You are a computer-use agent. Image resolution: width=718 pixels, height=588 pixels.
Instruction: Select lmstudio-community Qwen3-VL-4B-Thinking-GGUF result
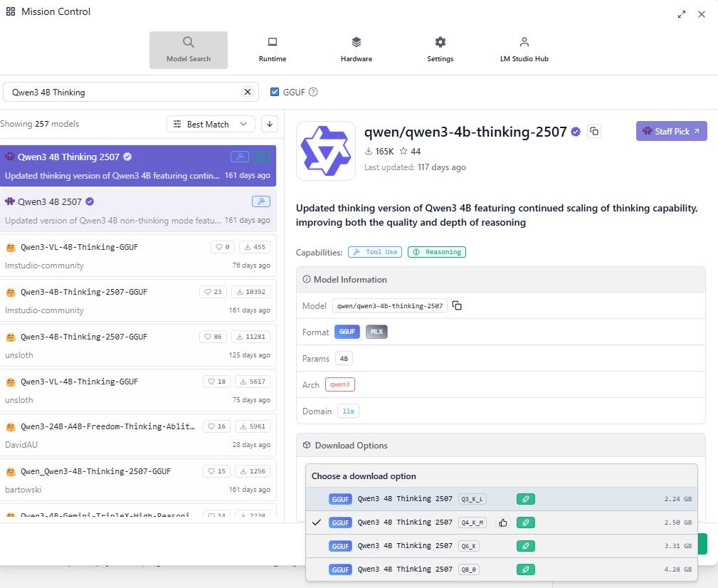click(x=138, y=256)
